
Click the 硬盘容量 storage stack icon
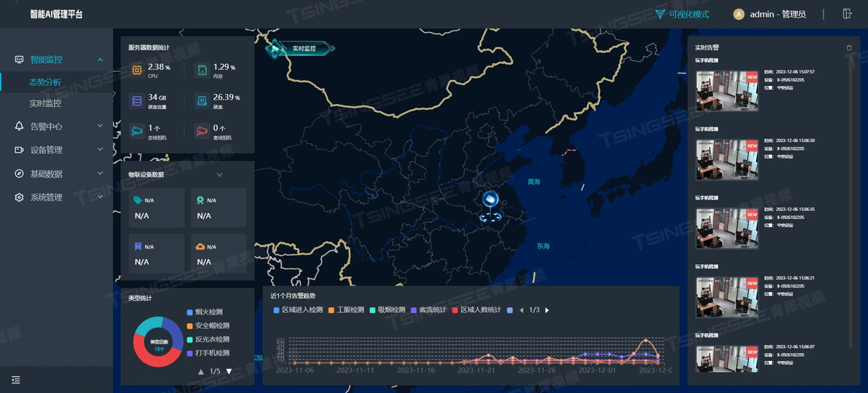click(x=137, y=100)
